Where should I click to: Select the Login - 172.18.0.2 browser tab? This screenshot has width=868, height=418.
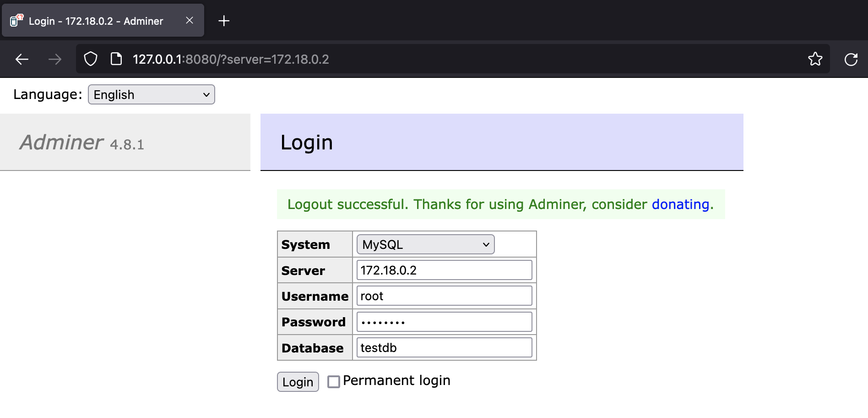[x=102, y=20]
